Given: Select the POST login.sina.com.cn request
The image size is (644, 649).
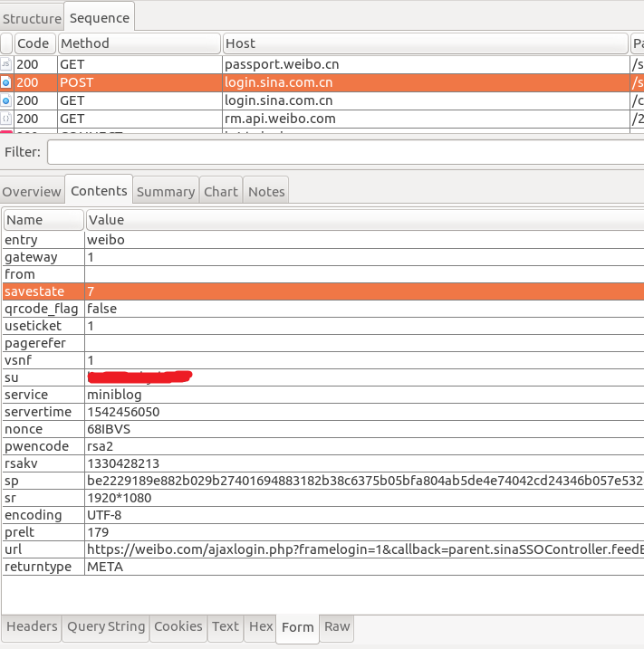Looking at the screenshot, I should pos(322,82).
